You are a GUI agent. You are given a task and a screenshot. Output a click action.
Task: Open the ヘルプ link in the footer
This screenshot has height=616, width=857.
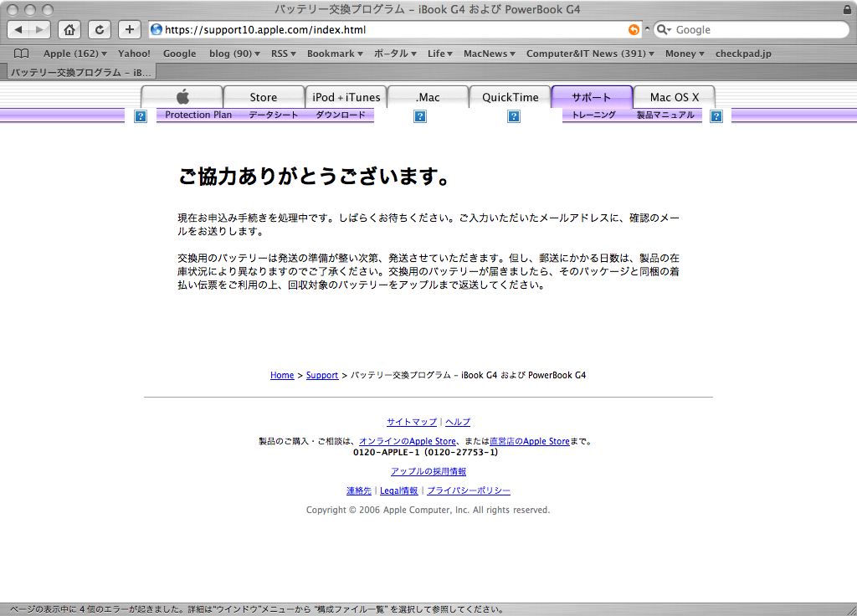pyautogui.click(x=458, y=422)
